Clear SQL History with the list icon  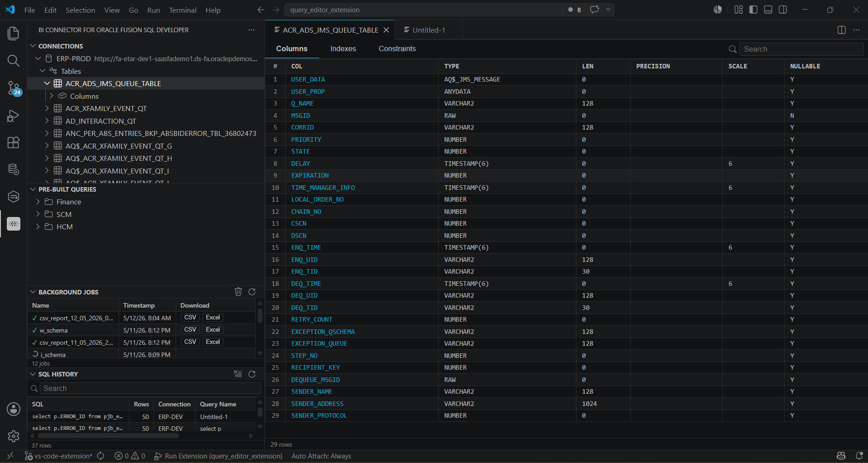[x=238, y=374]
